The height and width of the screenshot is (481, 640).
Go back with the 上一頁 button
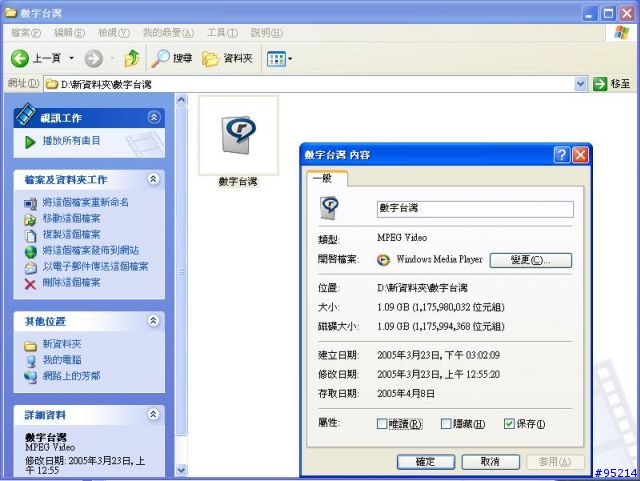pos(36,58)
